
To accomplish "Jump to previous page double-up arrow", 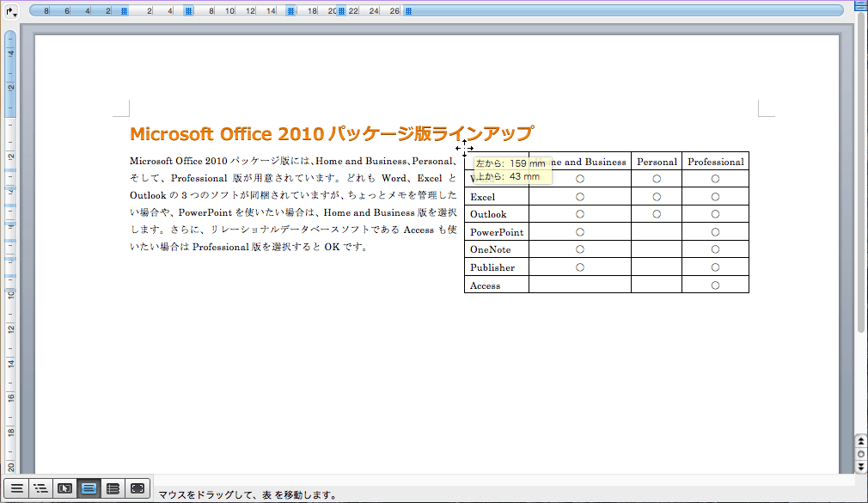I will (861, 442).
